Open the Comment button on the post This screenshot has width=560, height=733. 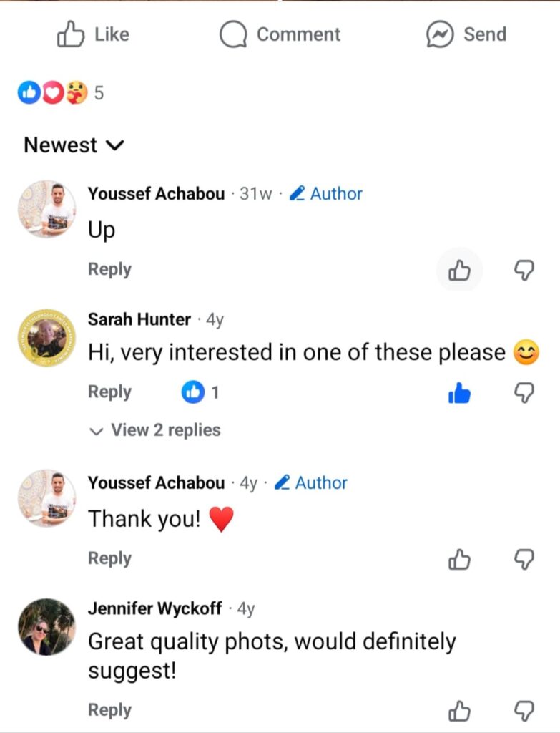point(280,34)
